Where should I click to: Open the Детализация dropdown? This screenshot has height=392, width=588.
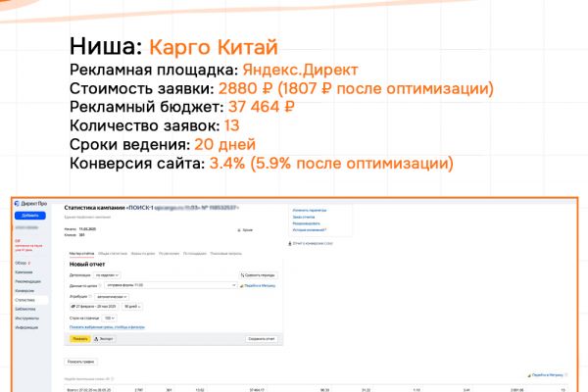(107, 275)
